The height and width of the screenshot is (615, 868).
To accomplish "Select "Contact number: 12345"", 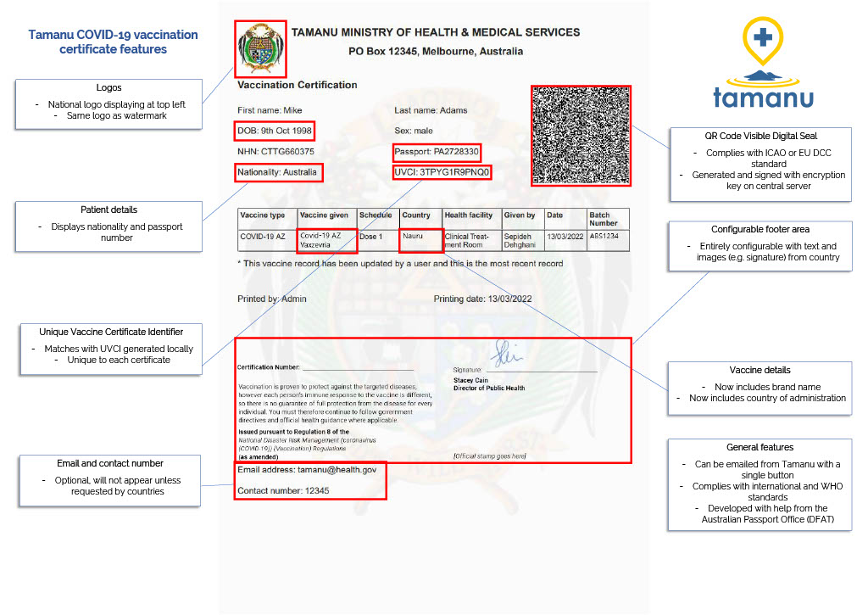I will coord(283,490).
